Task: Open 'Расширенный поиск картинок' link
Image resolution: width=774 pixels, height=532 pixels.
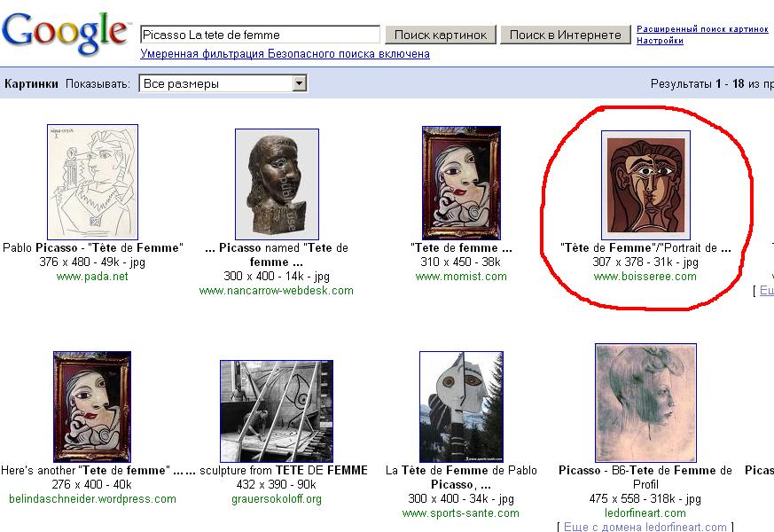Action: pyautogui.click(x=702, y=29)
